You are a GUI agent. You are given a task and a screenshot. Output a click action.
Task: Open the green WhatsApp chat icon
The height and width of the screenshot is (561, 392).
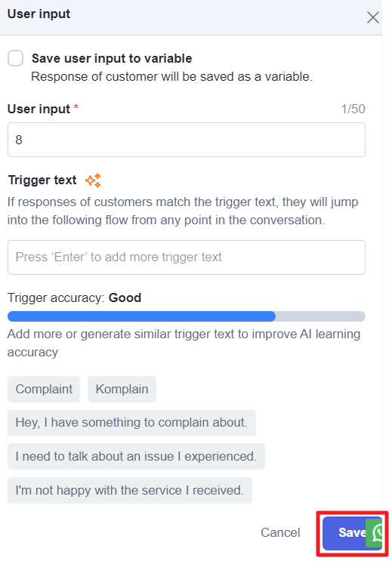pos(375,532)
